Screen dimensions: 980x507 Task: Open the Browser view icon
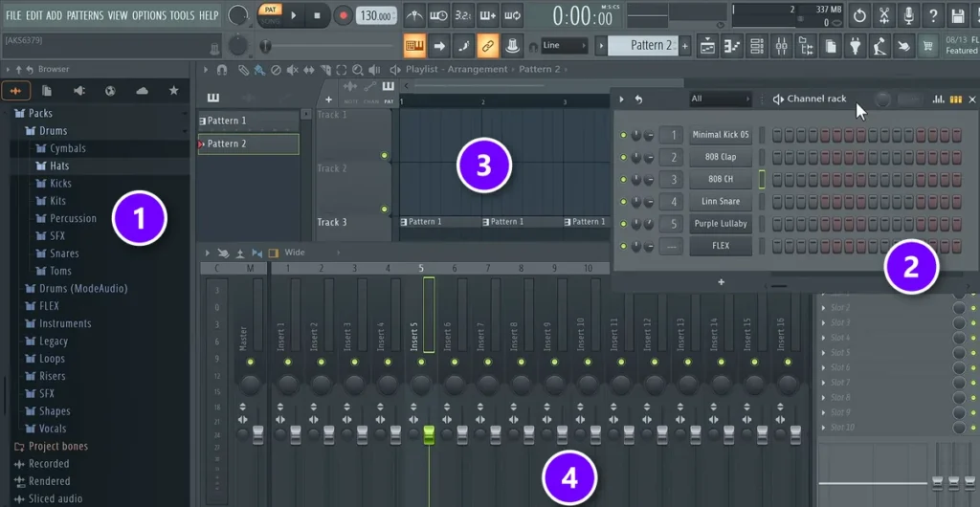click(x=806, y=46)
